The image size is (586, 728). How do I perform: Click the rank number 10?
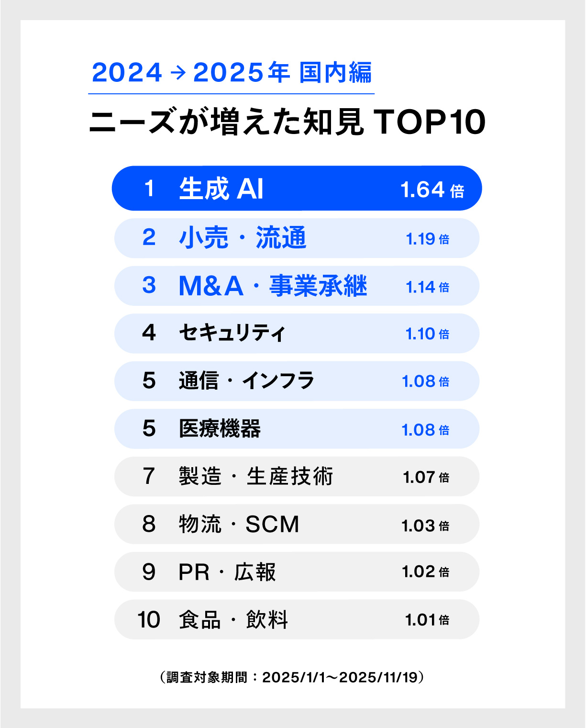pyautogui.click(x=148, y=620)
